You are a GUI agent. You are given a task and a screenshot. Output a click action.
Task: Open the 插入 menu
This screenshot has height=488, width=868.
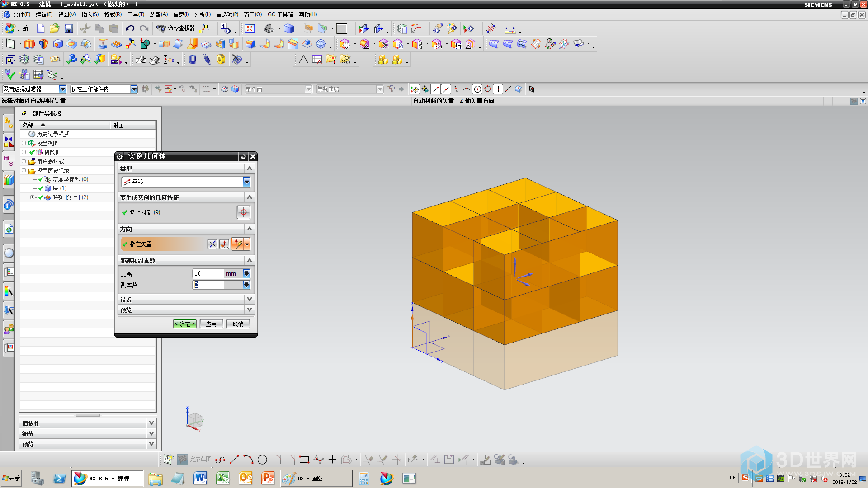tap(90, 14)
